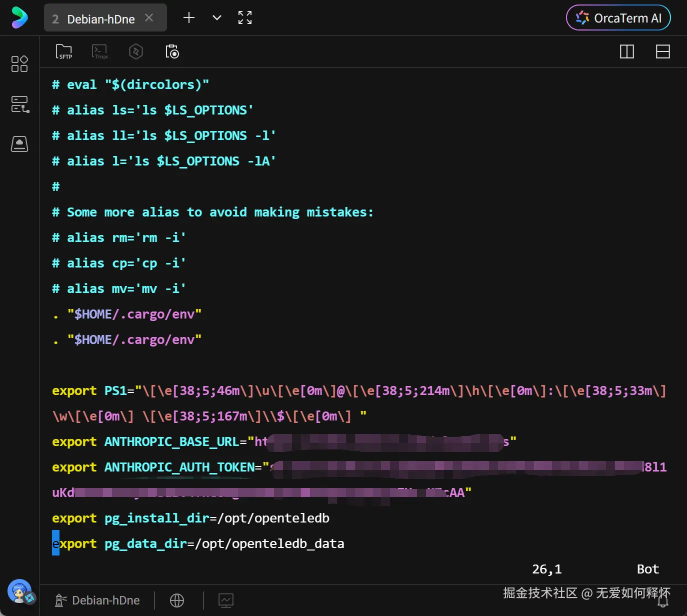Switch to the Debian-hDne tab
This screenshot has width=687, height=616.
coord(100,19)
